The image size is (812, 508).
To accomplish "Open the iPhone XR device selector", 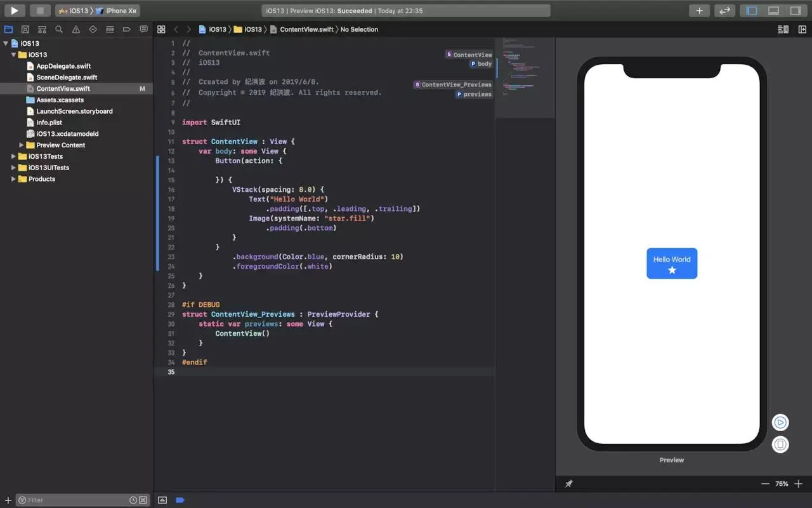I will (x=117, y=11).
